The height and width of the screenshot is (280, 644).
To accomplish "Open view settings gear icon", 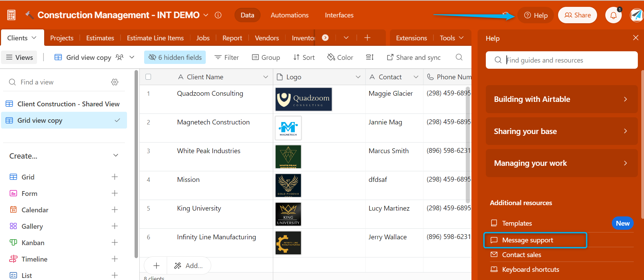I will click(x=115, y=82).
